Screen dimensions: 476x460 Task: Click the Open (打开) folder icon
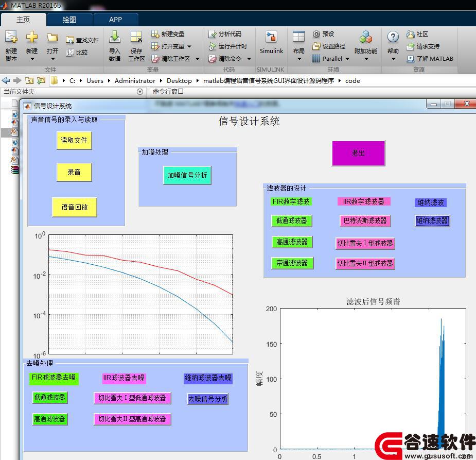click(x=52, y=38)
